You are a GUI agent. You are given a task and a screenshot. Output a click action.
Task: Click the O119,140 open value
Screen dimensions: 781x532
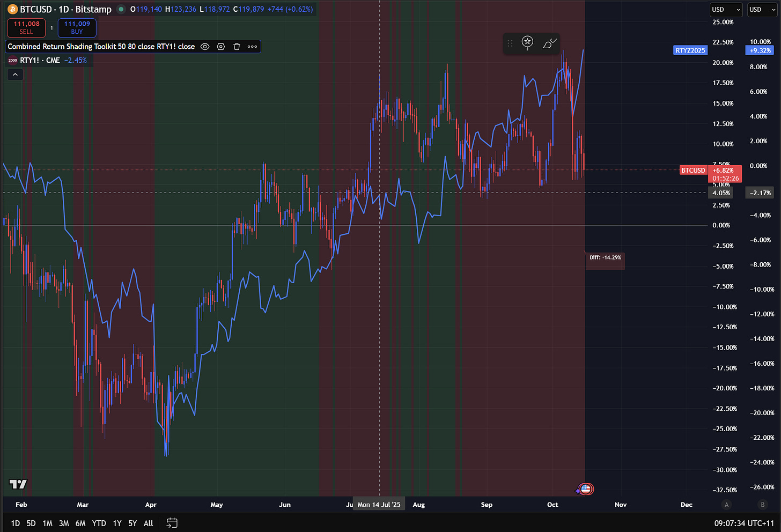click(146, 9)
